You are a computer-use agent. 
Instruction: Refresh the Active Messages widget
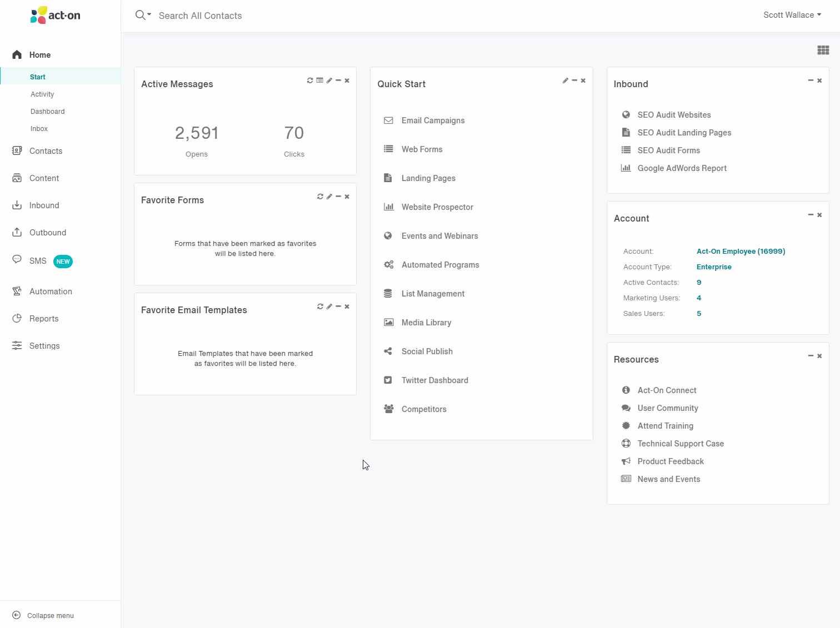pos(310,81)
